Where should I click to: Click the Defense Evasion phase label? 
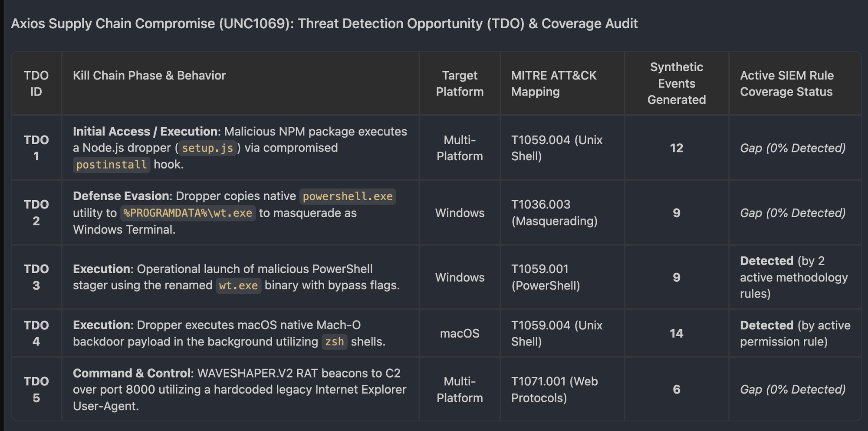point(121,196)
